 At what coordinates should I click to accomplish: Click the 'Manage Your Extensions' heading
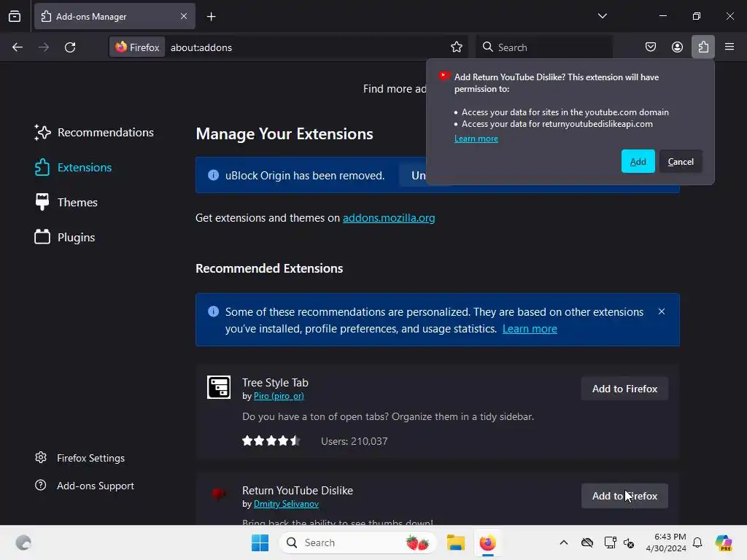285,134
